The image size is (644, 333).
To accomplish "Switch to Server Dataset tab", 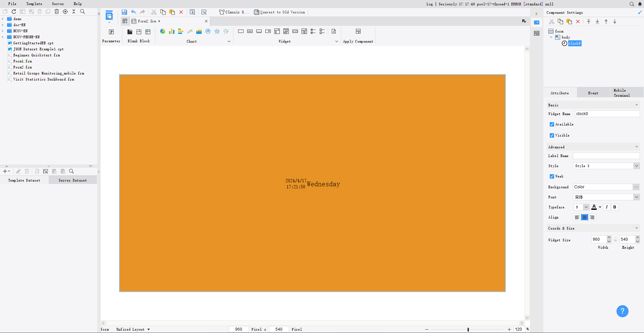I will (73, 180).
